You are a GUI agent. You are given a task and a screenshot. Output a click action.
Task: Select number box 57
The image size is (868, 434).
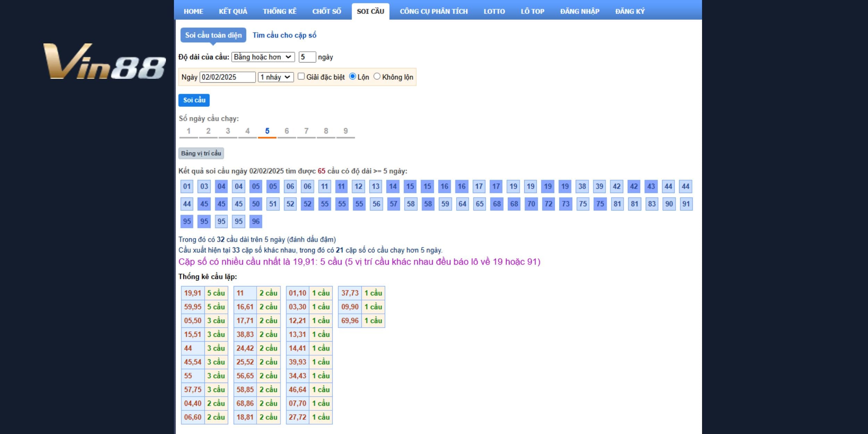[393, 204]
